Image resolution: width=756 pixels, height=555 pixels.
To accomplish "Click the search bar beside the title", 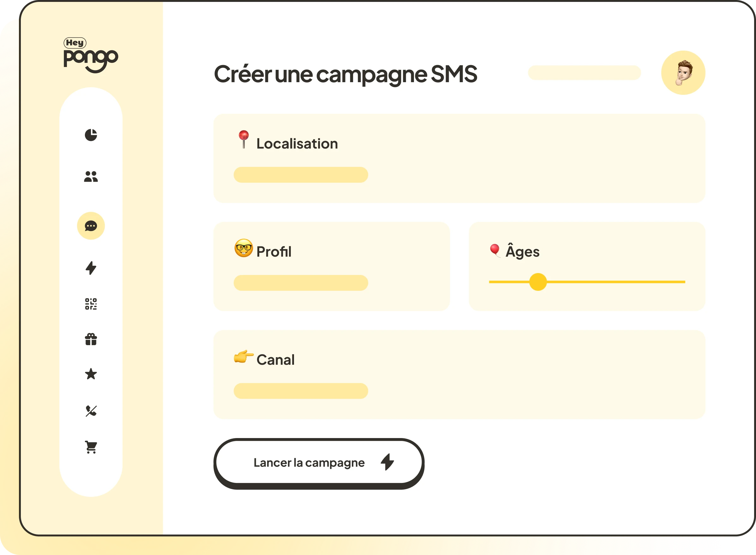I will point(585,73).
